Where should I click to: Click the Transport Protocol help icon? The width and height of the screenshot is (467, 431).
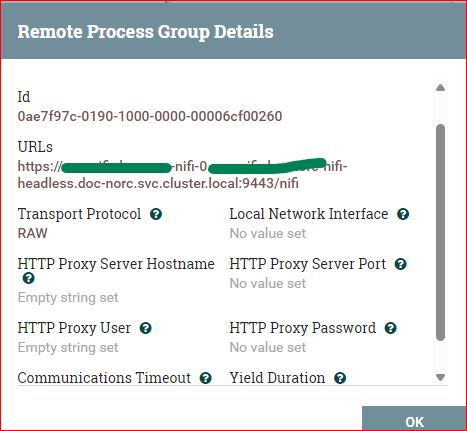(156, 214)
